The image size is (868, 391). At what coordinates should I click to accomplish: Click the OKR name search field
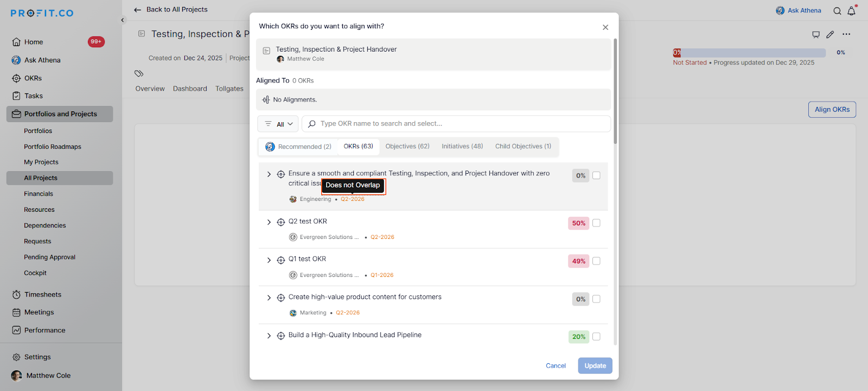pos(461,124)
